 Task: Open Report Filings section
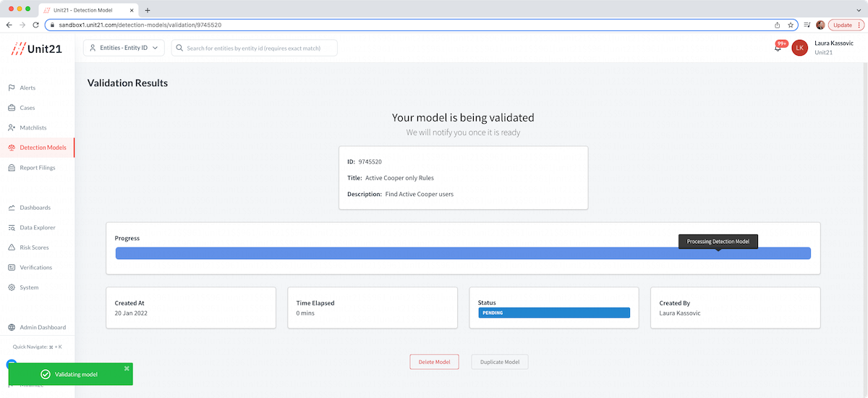[37, 167]
